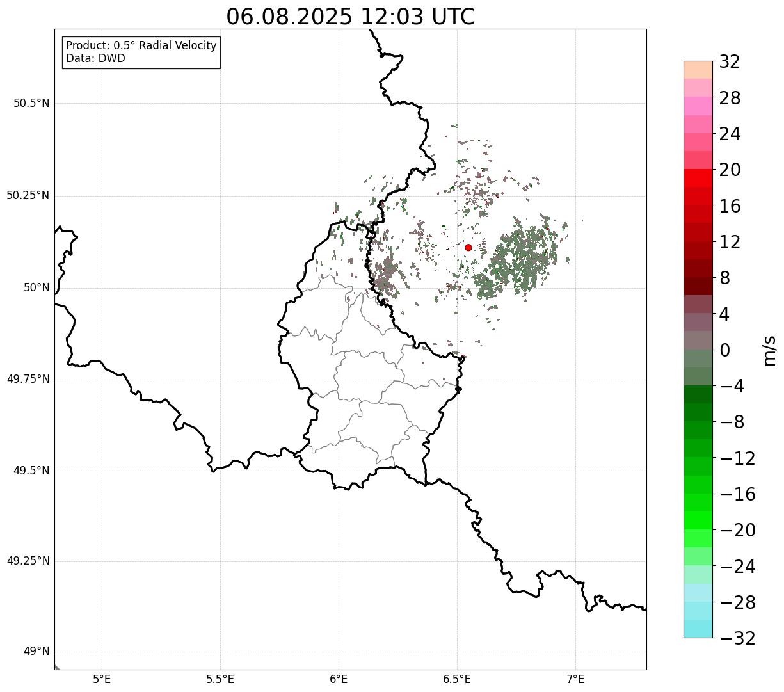Click the 49.75°N latitude label

point(28,379)
